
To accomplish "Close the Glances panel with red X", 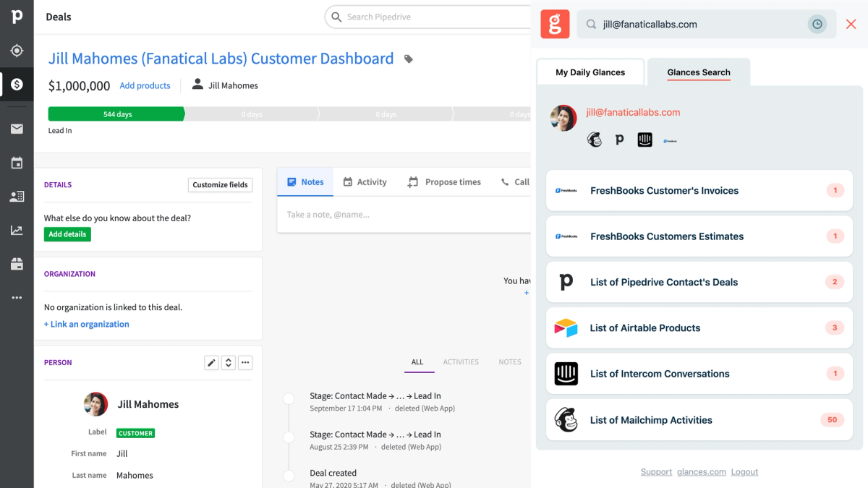I will tap(851, 25).
